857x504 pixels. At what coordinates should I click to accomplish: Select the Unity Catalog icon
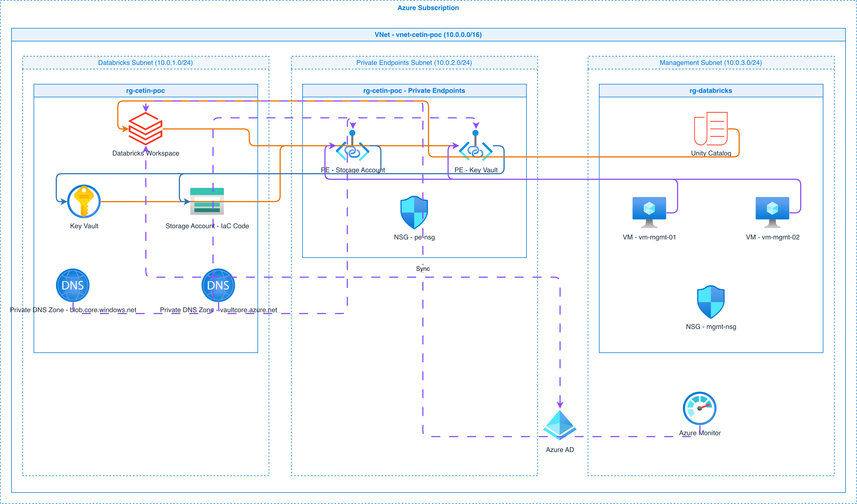711,129
